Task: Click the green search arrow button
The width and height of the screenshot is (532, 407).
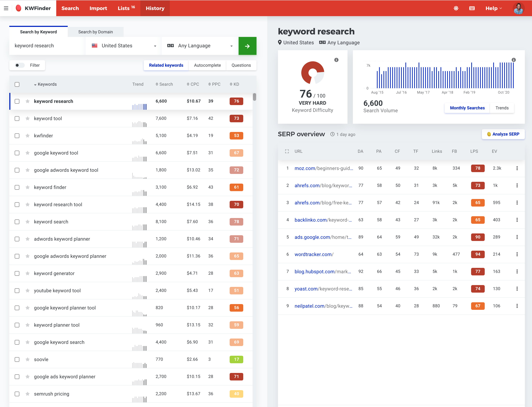Action: click(247, 46)
